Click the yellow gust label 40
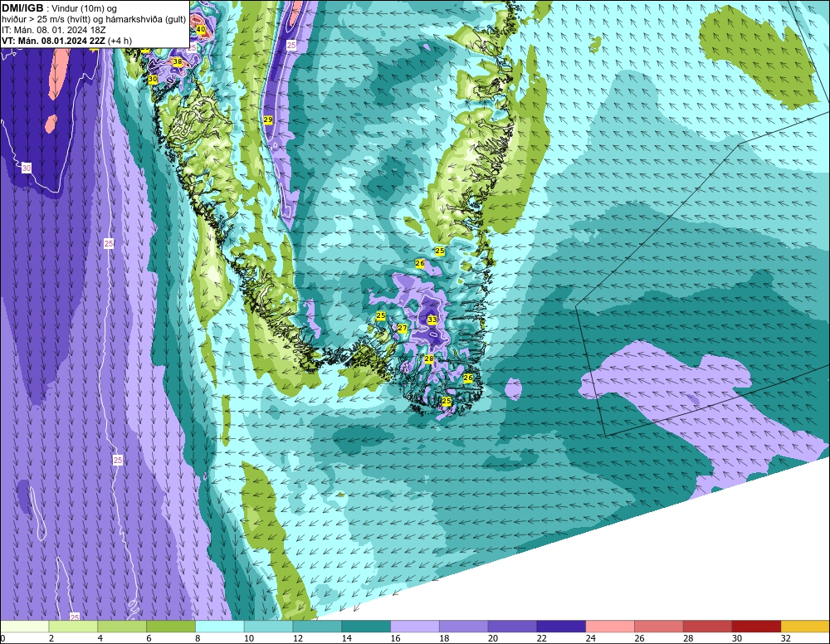The height and width of the screenshot is (644, 830). (201, 30)
